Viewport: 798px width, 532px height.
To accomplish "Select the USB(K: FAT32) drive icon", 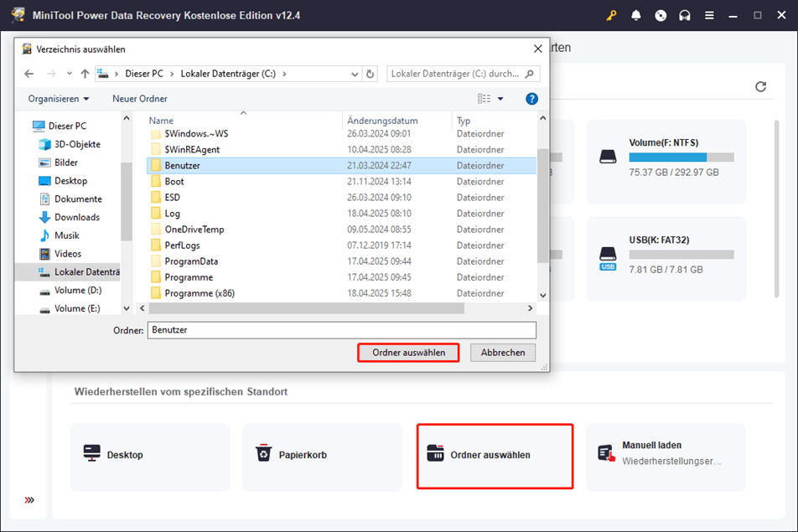I will (608, 258).
